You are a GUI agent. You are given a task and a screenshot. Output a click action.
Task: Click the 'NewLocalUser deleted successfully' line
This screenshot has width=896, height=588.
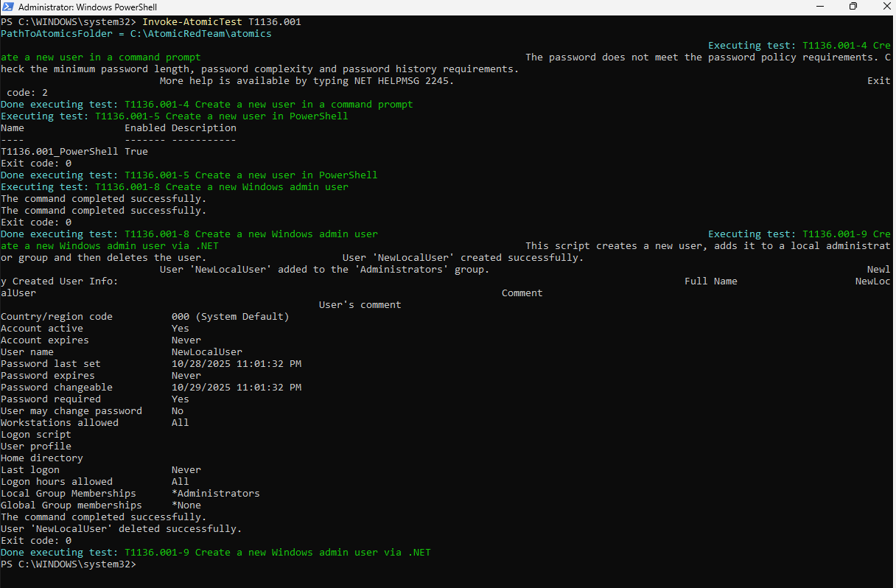(x=121, y=529)
